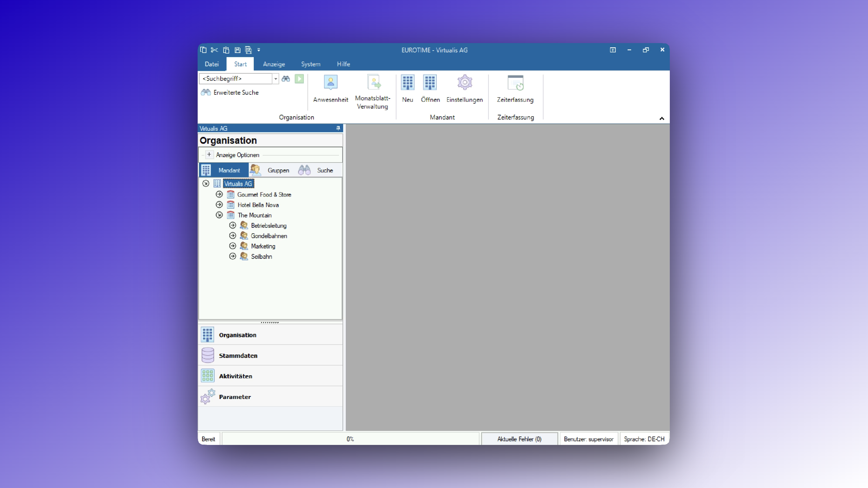Click the Aktuelle Fehler (0) button
This screenshot has height=488, width=868.
519,439
